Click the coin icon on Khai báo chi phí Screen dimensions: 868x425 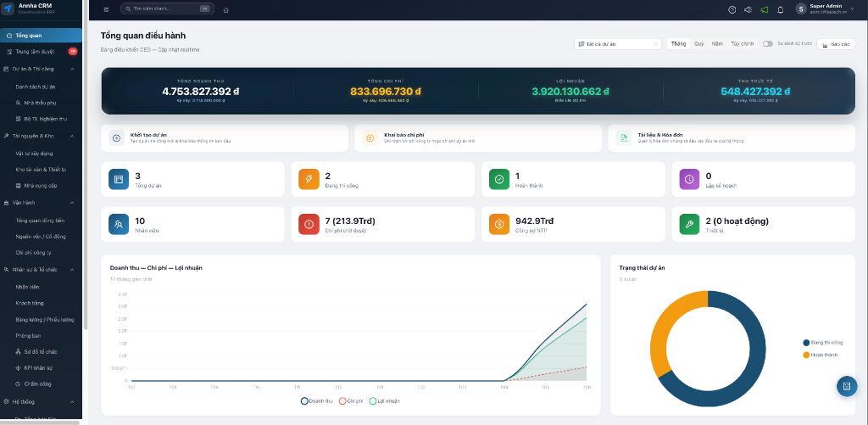(x=370, y=138)
